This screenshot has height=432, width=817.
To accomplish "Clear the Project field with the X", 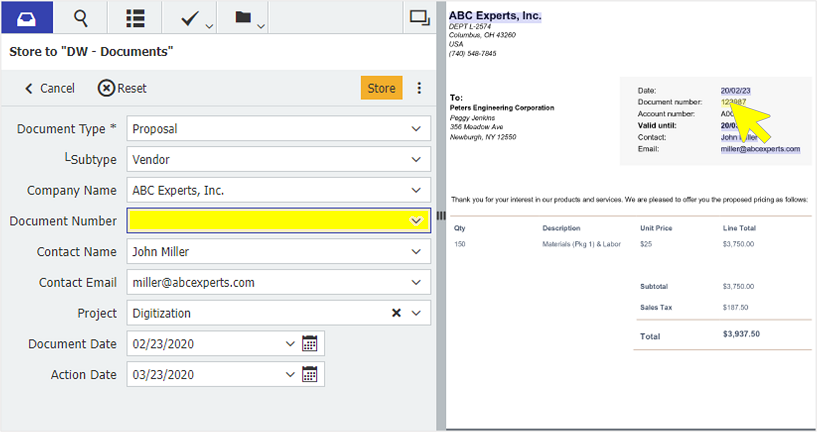I will (x=396, y=313).
